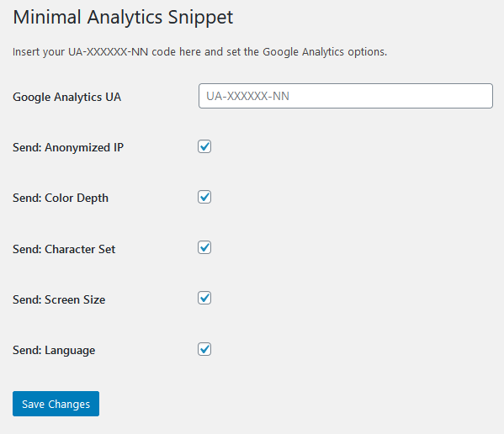Click 'Google Analytics options' in the description
504x434 pixels.
pos(324,51)
